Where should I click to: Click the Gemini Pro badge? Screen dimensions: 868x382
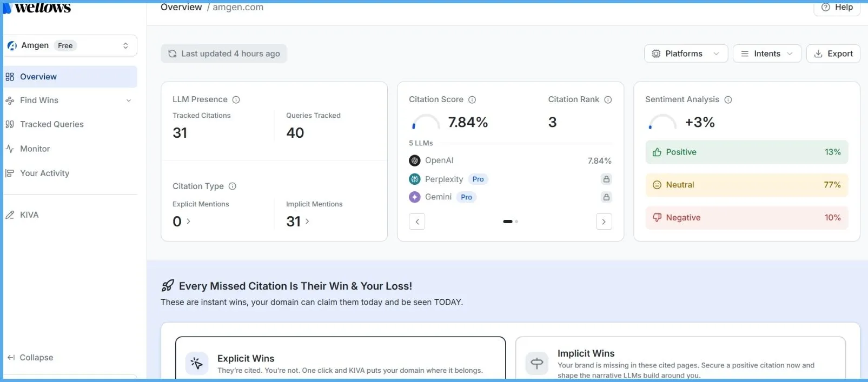pos(466,197)
